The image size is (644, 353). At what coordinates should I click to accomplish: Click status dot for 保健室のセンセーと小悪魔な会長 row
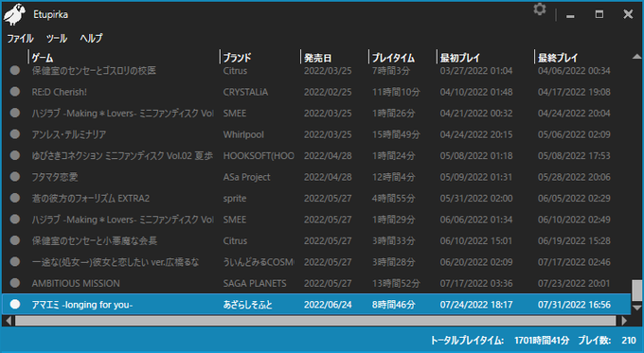[x=15, y=240]
